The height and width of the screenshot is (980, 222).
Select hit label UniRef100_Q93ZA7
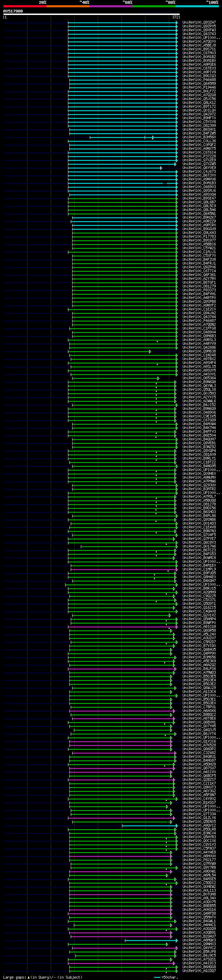click(199, 23)
